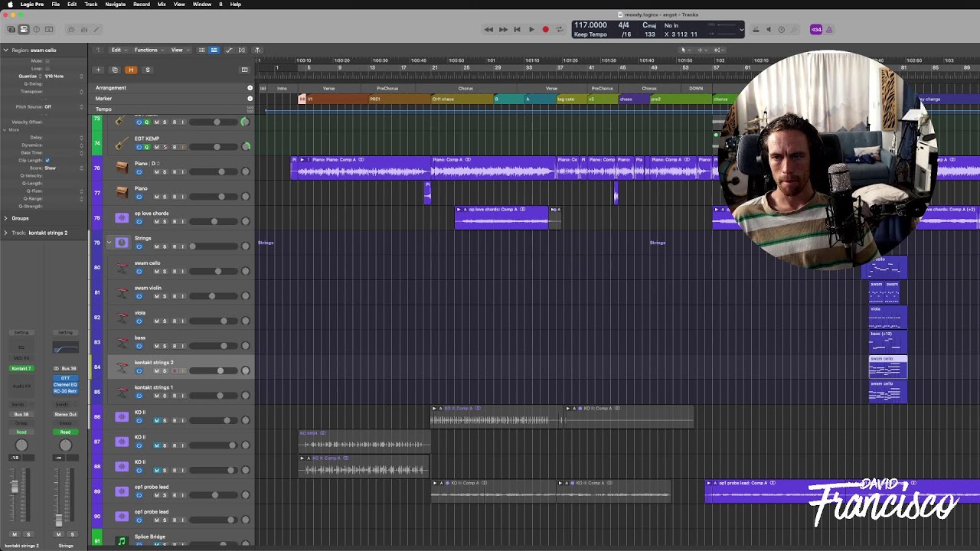This screenshot has height=551, width=980.
Task: Show automation curve button
Action: point(229,50)
